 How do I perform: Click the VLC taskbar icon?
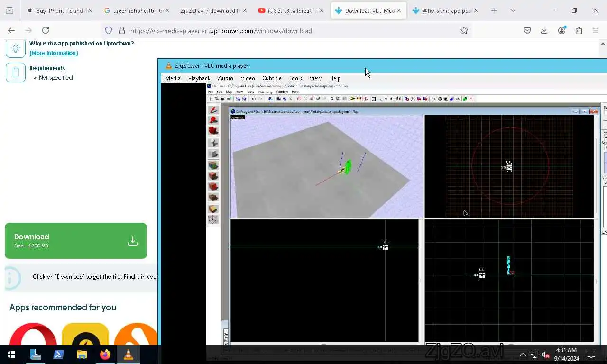(128, 354)
